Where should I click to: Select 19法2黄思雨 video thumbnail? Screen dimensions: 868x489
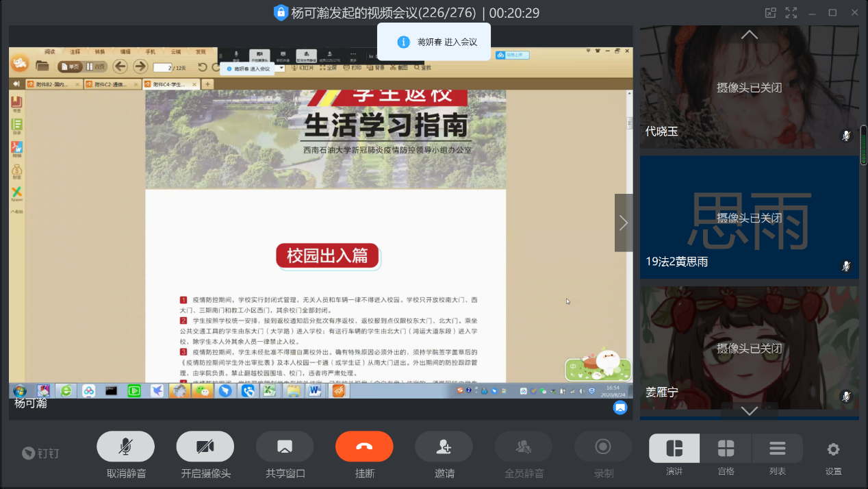coord(749,217)
